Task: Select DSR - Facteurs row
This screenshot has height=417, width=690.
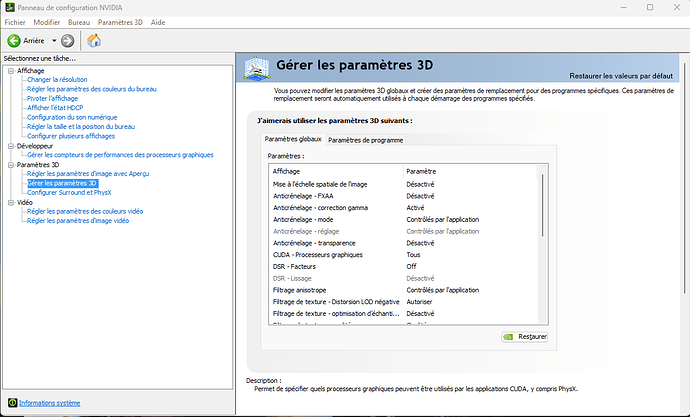Action: (x=403, y=267)
